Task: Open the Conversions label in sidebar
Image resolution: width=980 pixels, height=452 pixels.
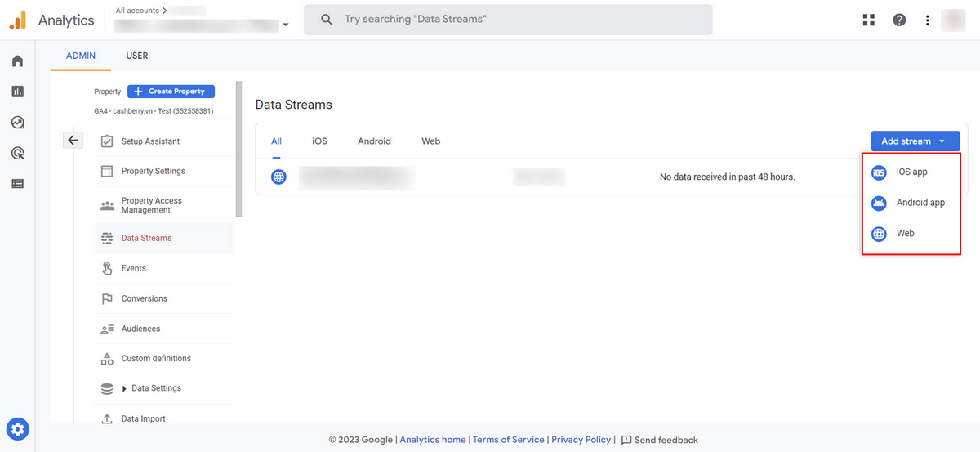Action: (x=145, y=298)
